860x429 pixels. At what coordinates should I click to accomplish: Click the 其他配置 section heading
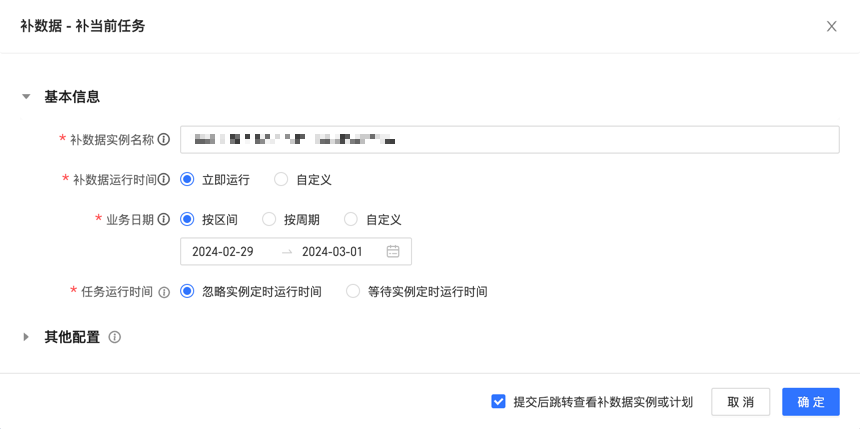72,337
